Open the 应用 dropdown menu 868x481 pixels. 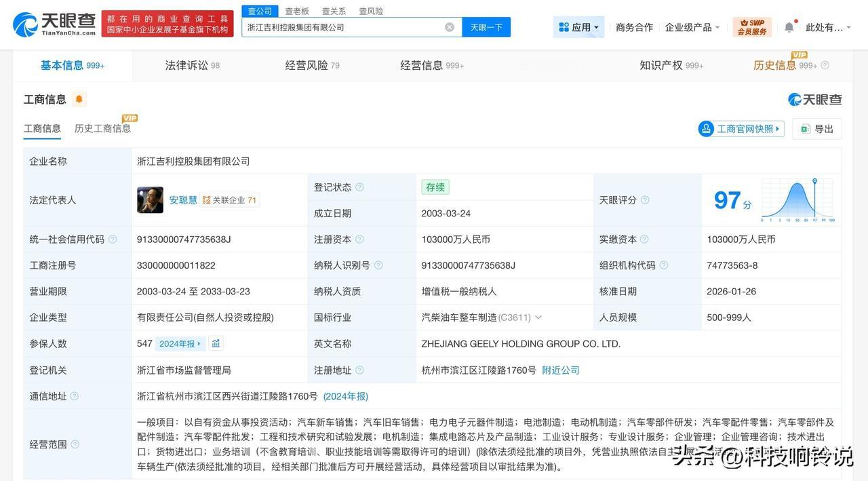578,27
